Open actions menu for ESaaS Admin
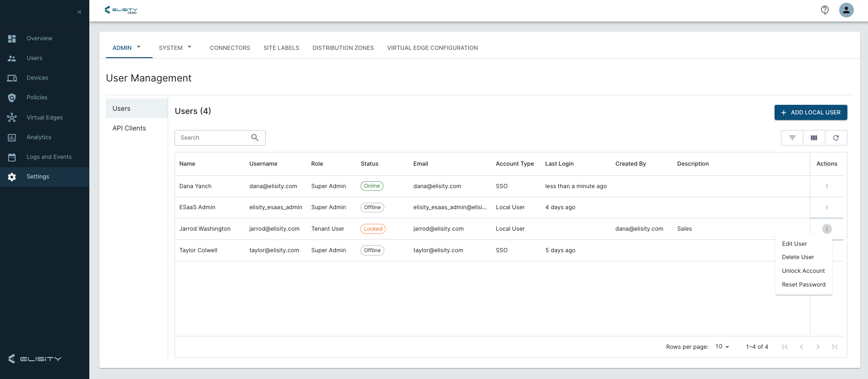Screen dimensions: 868x379 [827, 208]
